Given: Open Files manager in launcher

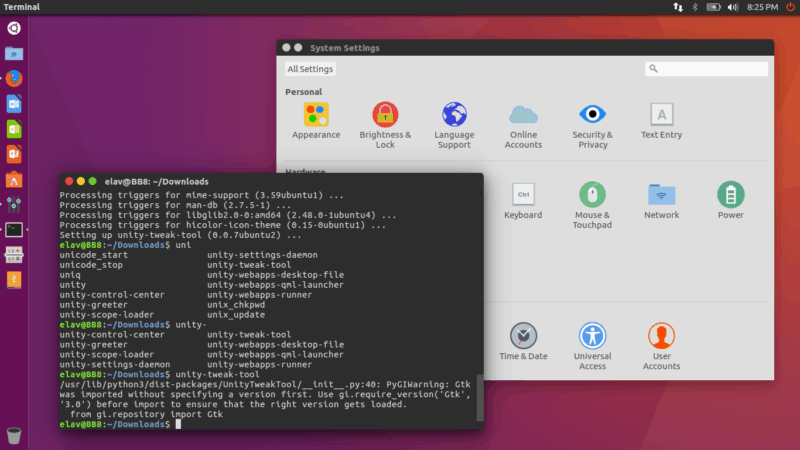Looking at the screenshot, I should (14, 53).
